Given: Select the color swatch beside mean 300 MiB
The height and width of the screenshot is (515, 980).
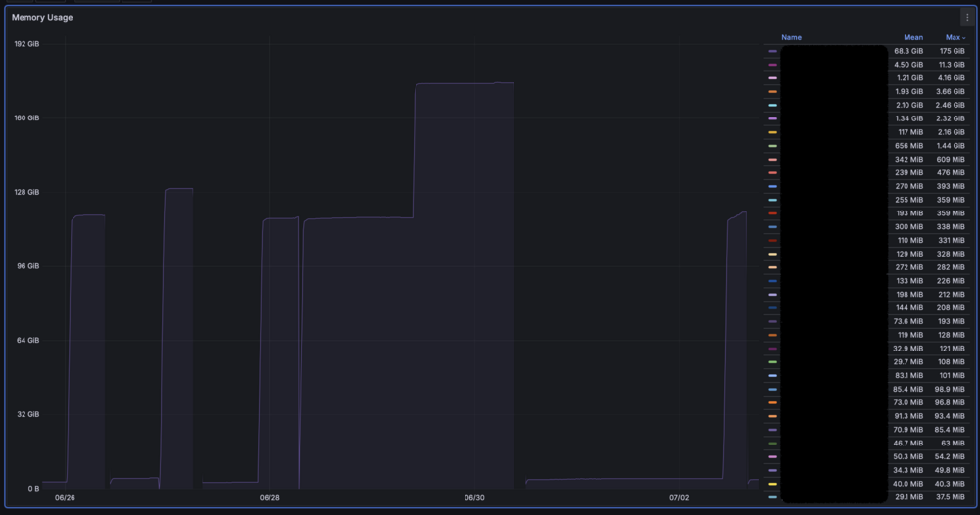Looking at the screenshot, I should 773,227.
